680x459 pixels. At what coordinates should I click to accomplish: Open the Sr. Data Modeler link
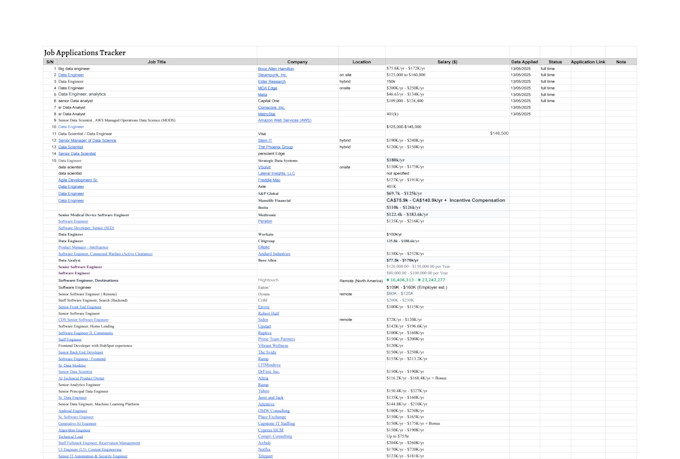(x=72, y=365)
